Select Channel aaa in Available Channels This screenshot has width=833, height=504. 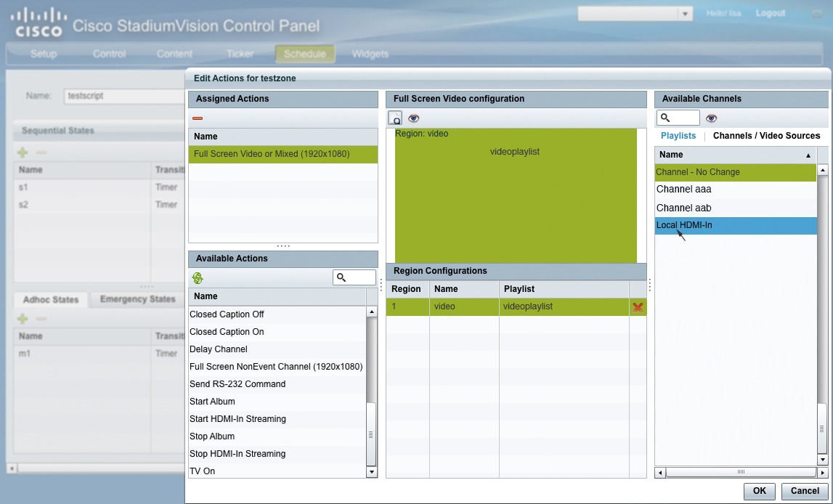pyautogui.click(x=736, y=190)
